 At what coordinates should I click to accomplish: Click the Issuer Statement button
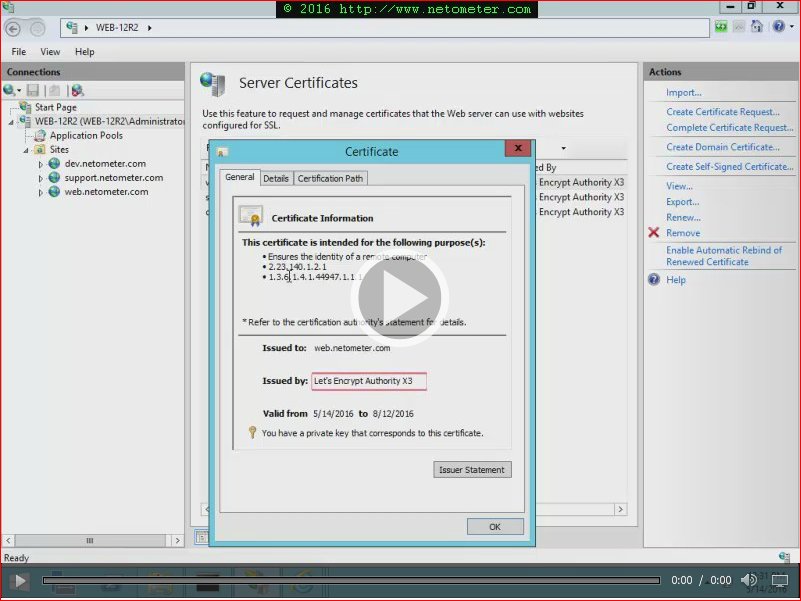click(x=472, y=469)
